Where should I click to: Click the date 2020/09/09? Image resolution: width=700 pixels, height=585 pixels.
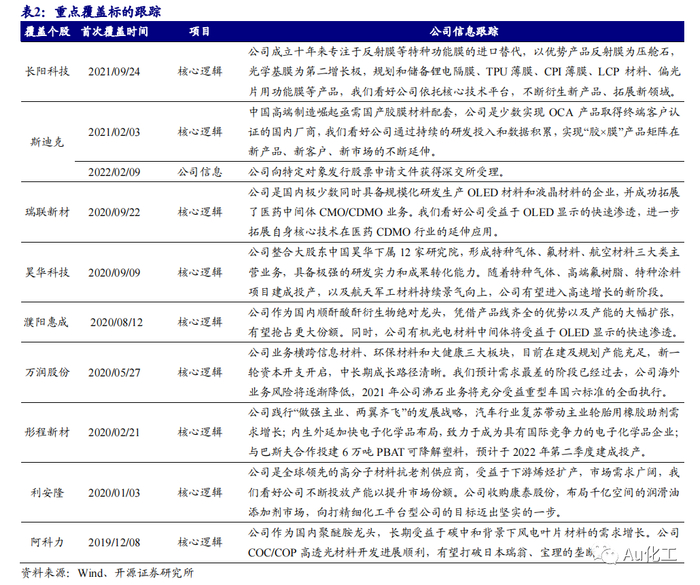[x=114, y=272]
